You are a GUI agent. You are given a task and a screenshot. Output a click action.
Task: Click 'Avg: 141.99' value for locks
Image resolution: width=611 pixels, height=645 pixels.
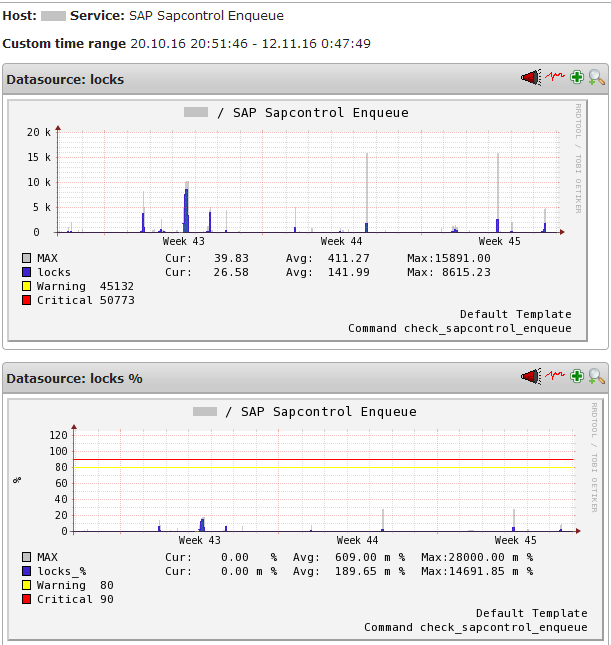(328, 272)
